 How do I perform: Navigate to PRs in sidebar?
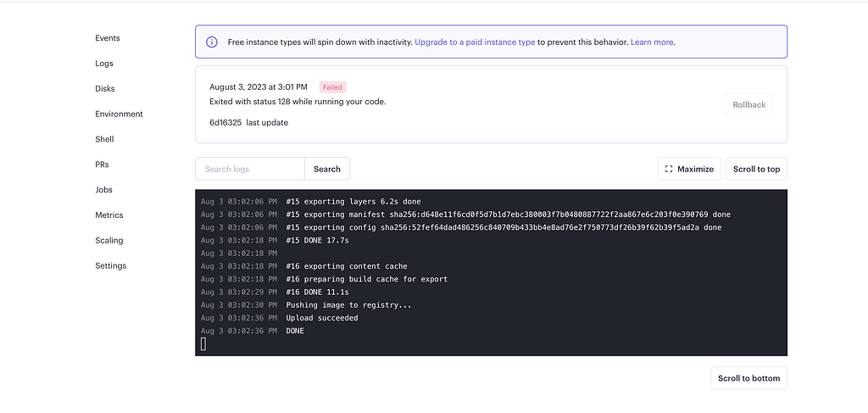102,165
